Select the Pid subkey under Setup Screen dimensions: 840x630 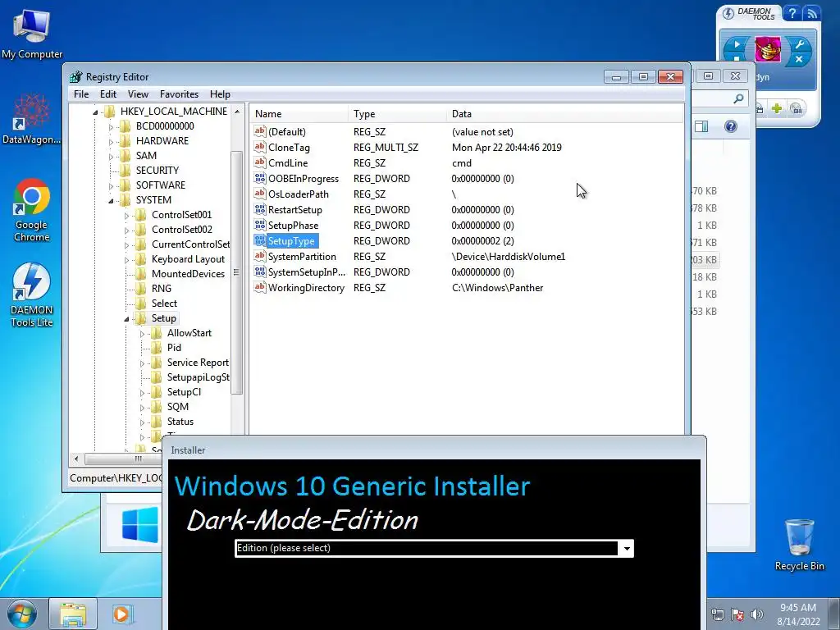coord(174,347)
